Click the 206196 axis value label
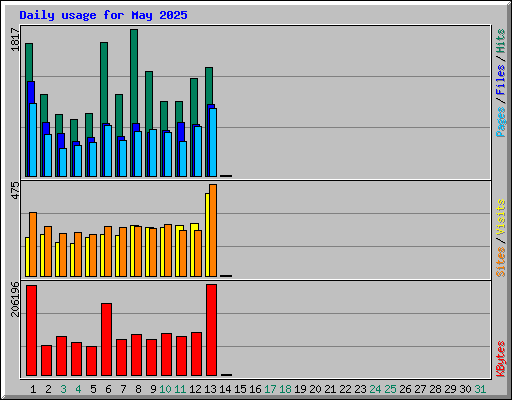The width and height of the screenshot is (512, 400). pos(15,299)
